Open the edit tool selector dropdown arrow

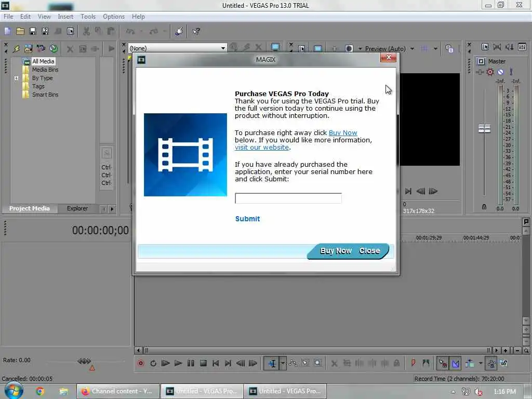pos(283,363)
